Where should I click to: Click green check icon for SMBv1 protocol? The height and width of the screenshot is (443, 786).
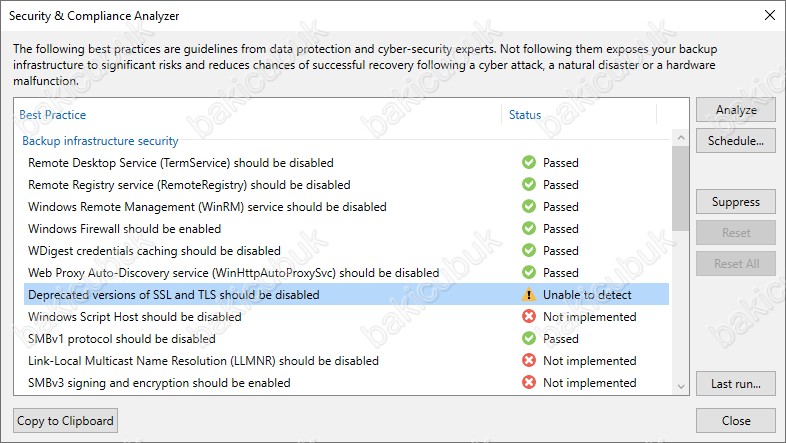click(x=528, y=339)
